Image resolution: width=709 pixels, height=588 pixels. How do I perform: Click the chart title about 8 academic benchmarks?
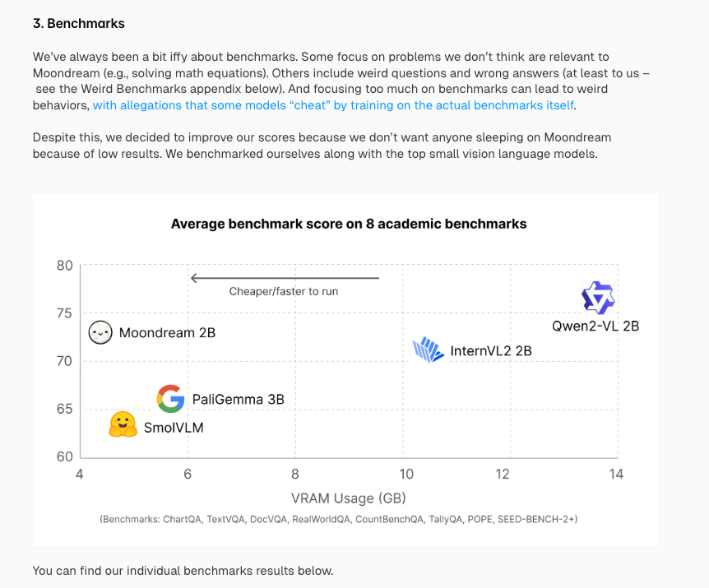349,224
